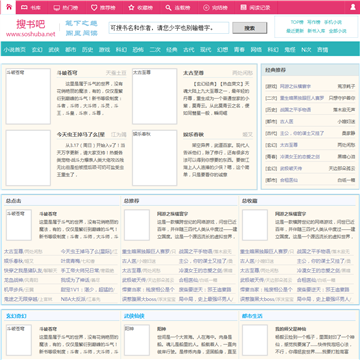Image resolution: width=360 pixels, height=360 pixels.
Task: Select the 游戏 category in nav bar
Action: (x=104, y=50)
